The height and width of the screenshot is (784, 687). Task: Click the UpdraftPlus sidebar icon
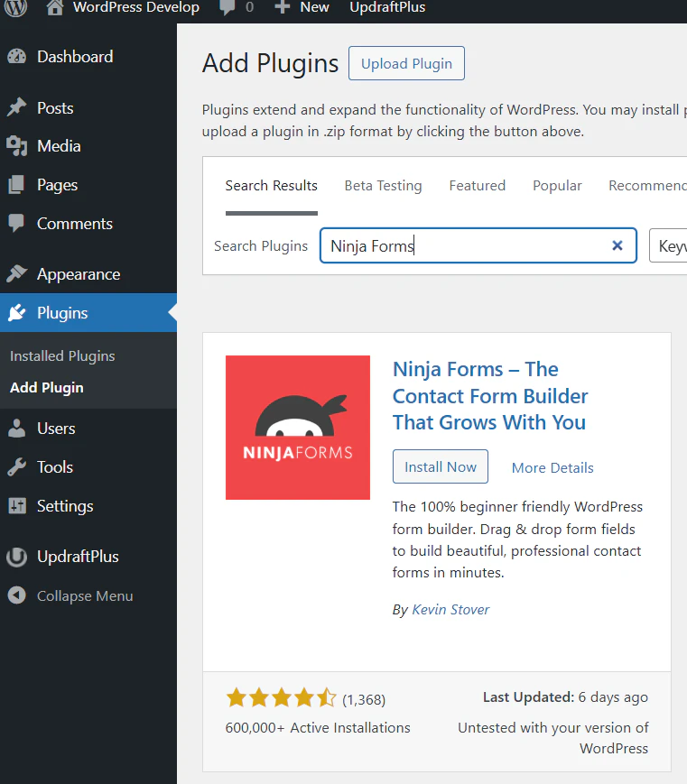point(17,557)
